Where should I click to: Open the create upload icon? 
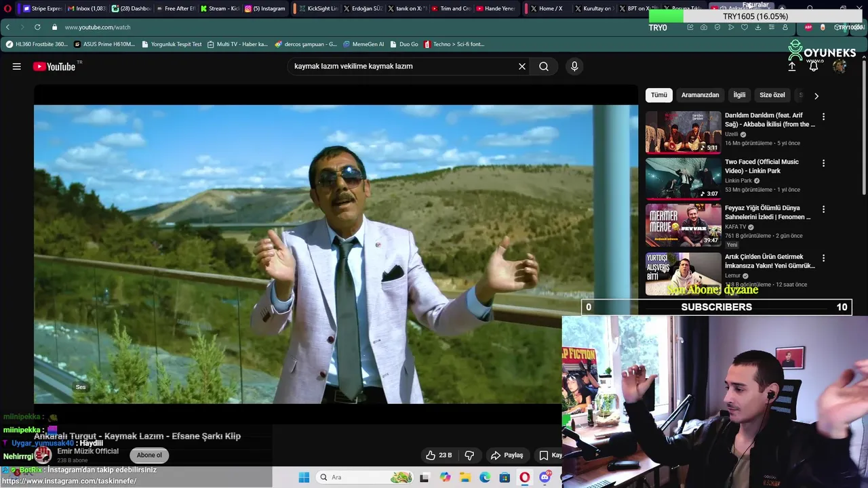[x=792, y=66]
